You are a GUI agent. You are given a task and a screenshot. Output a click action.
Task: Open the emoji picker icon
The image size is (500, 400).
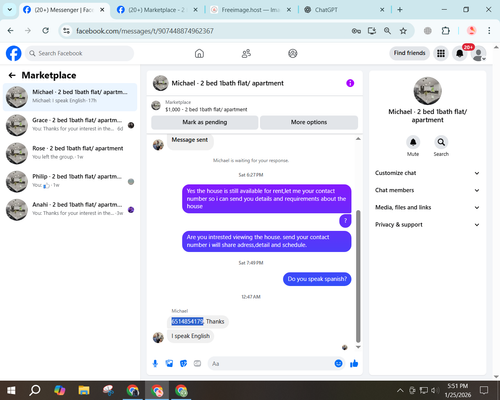pyautogui.click(x=338, y=363)
